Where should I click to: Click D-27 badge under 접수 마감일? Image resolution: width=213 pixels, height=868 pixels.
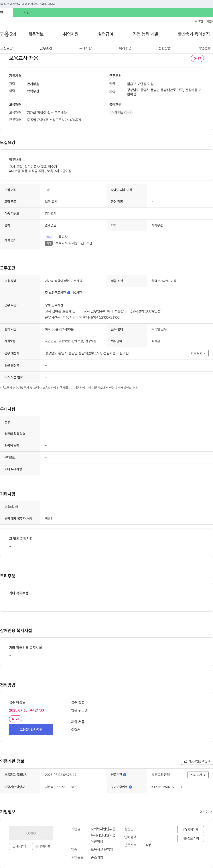[16, 719]
